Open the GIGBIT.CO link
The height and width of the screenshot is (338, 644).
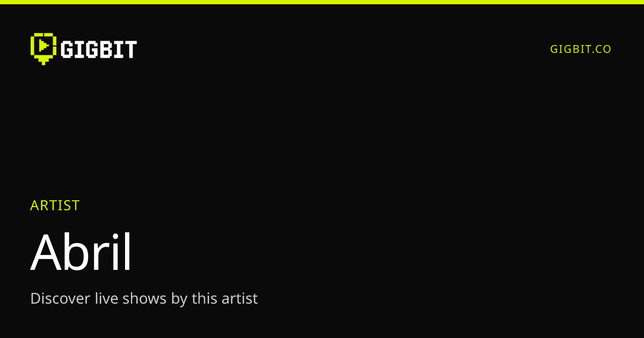click(581, 49)
